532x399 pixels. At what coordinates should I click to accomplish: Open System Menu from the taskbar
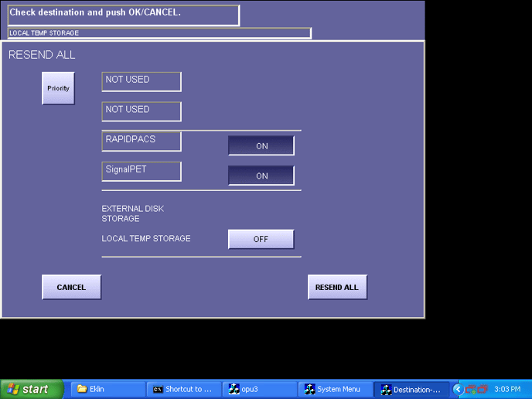tap(333, 389)
